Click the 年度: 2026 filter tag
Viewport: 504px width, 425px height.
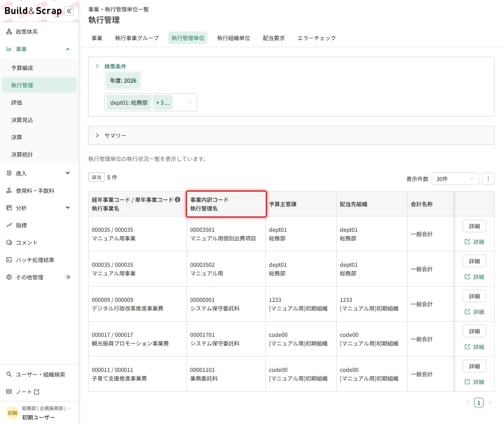[123, 81]
